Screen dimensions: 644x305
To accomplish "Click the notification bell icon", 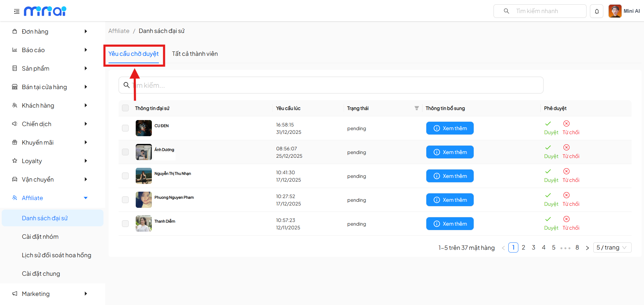I will tap(597, 11).
